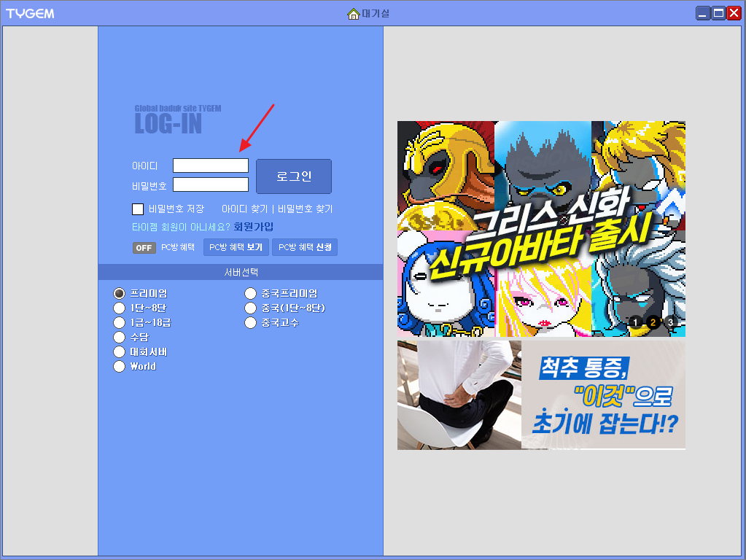Show banner slide 3 indicator
Viewport: 746px width, 560px height.
point(670,322)
